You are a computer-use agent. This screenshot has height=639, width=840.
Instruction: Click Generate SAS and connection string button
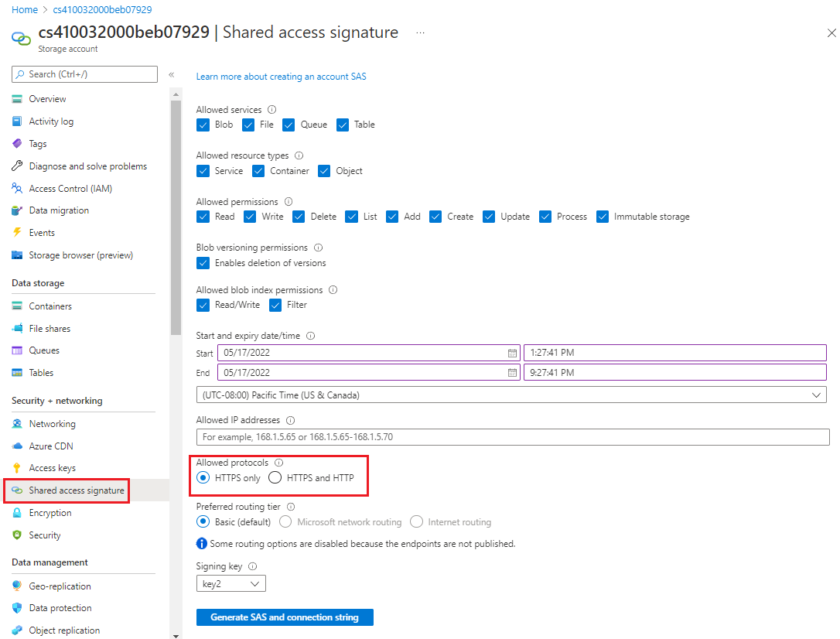285,617
